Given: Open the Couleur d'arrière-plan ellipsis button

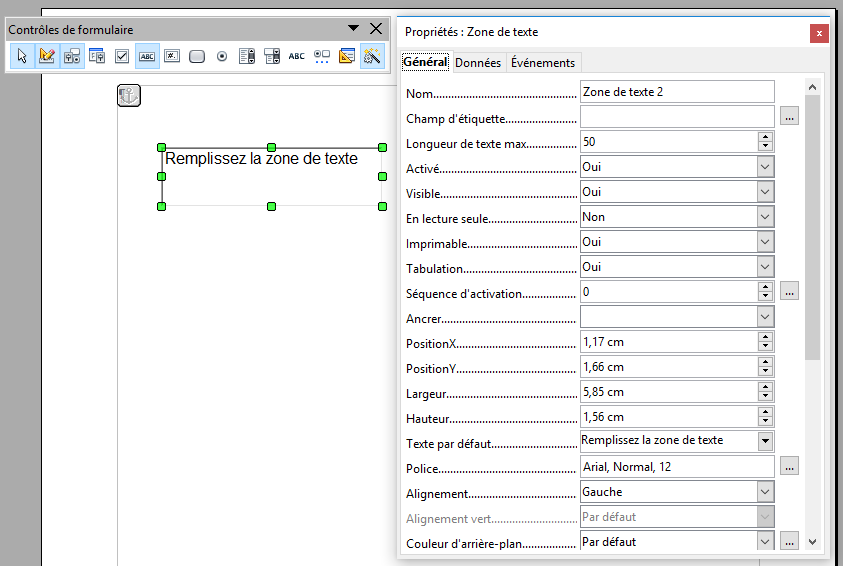Looking at the screenshot, I should click(x=789, y=541).
